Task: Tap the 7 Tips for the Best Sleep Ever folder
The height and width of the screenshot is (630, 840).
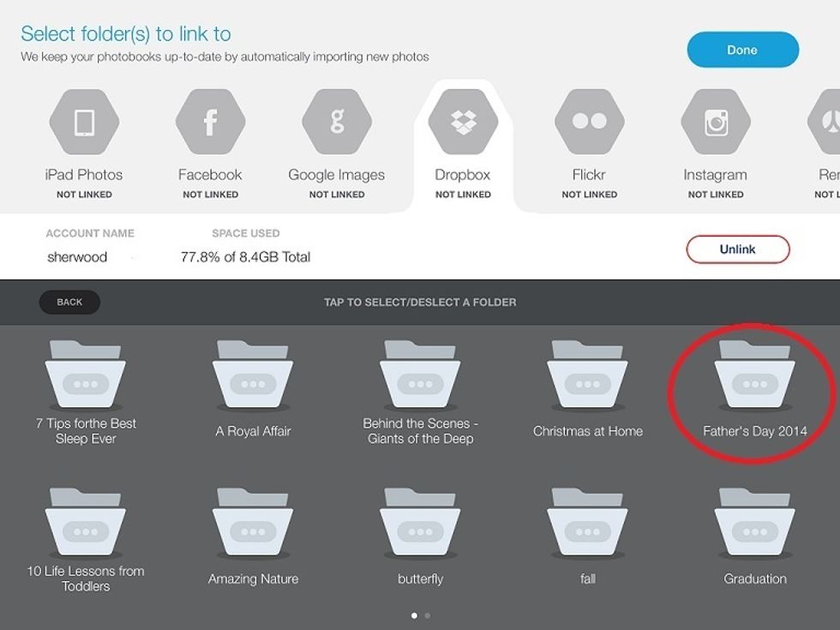Action: pyautogui.click(x=86, y=377)
